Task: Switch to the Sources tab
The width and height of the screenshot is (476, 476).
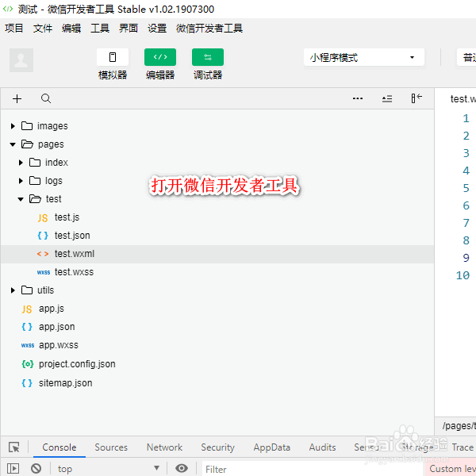Action: (x=111, y=447)
